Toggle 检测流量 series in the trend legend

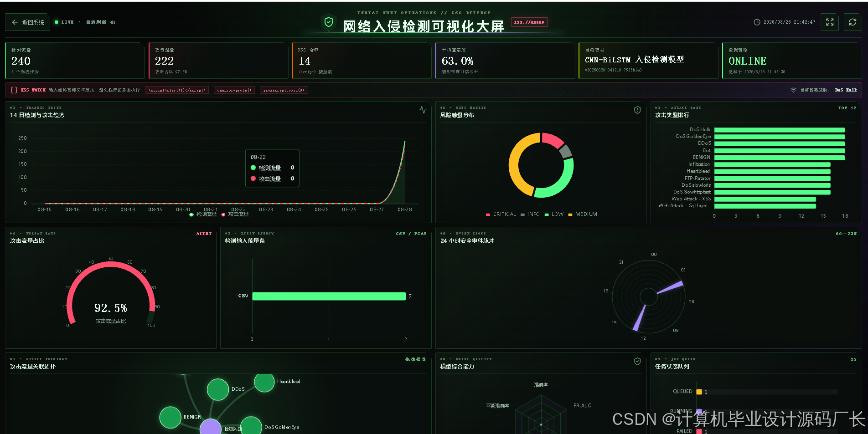pos(203,214)
